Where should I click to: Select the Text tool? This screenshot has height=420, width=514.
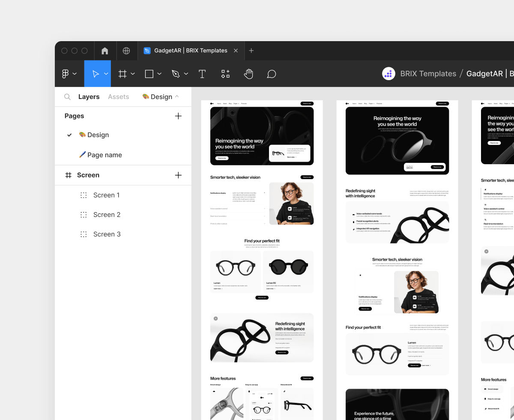point(202,73)
